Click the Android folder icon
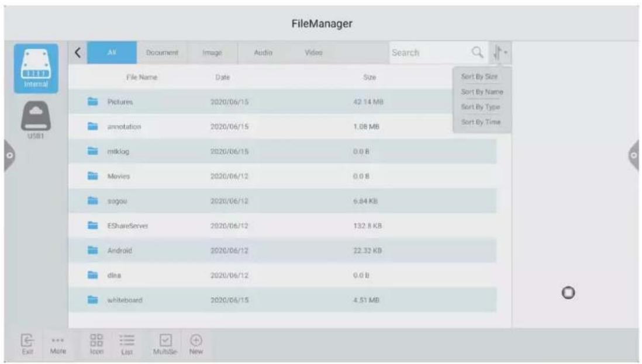This screenshot has height=364, width=642. [x=93, y=250]
